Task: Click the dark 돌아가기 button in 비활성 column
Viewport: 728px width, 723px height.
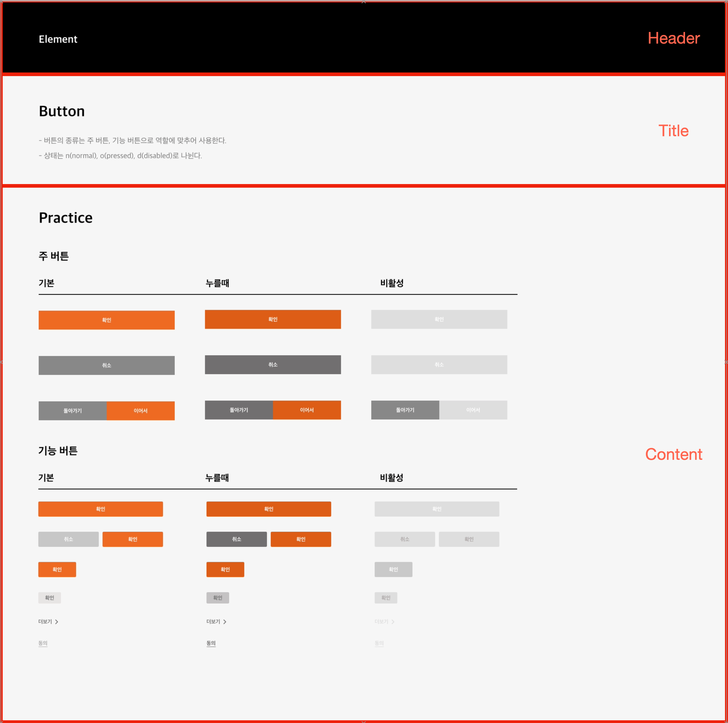Action: pyautogui.click(x=405, y=410)
